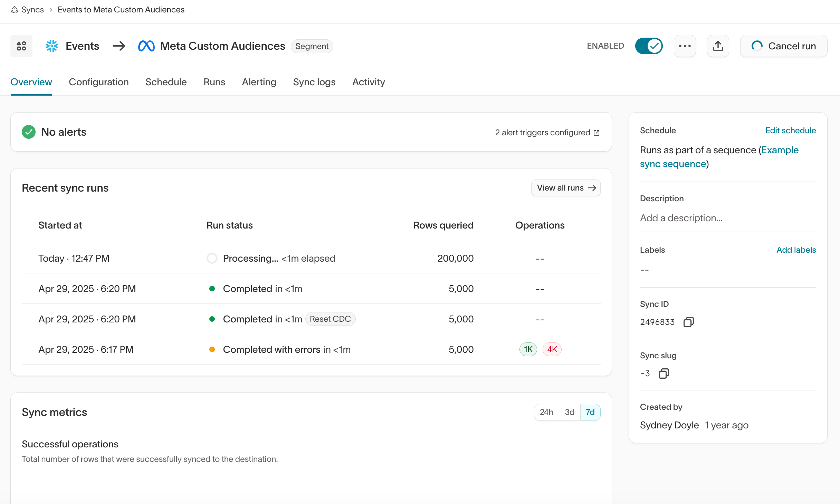Click the orange Completed with errors dot

tap(212, 349)
